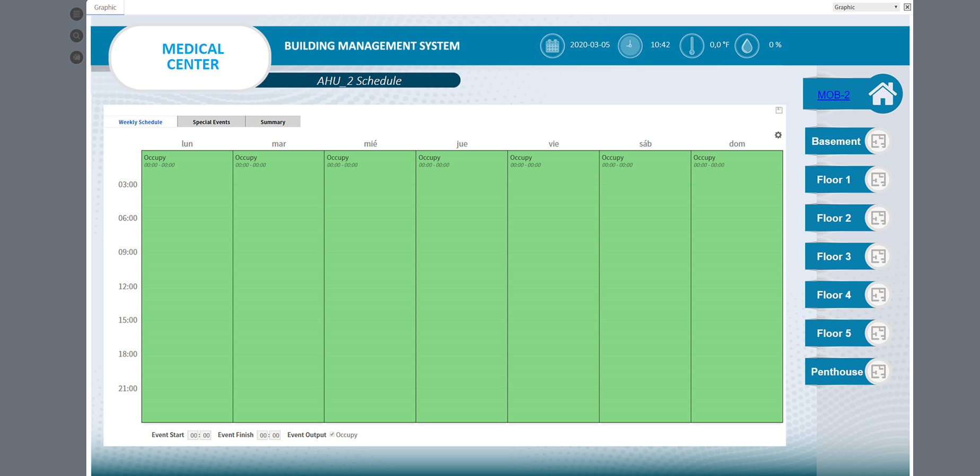Click Event Finish hours field
980x476 pixels.
click(x=263, y=435)
